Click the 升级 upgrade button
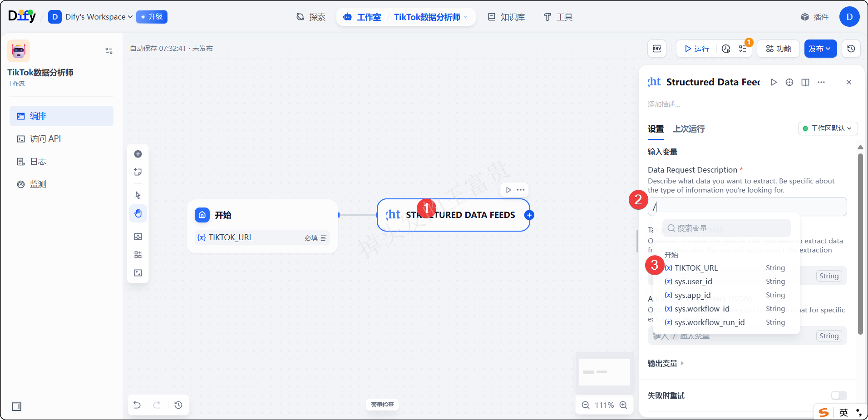 tap(152, 17)
